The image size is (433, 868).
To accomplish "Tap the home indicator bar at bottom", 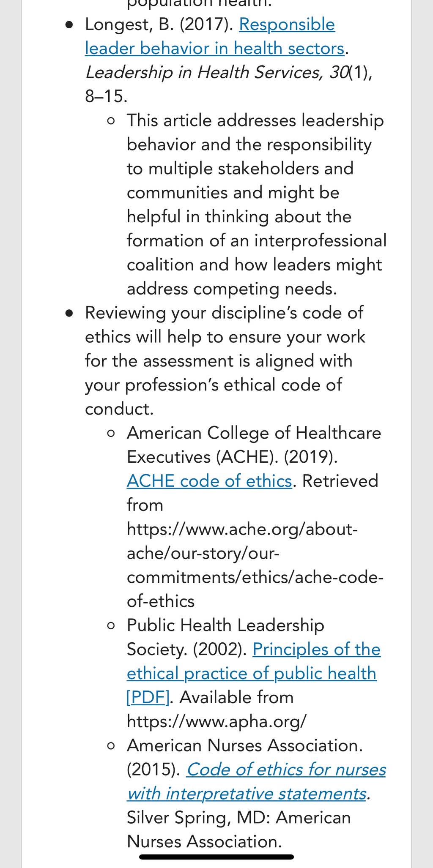I will click(x=216, y=857).
